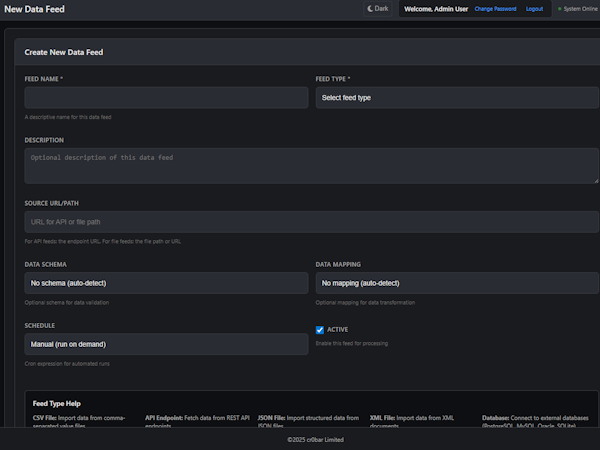This screenshot has height=450, width=600.
Task: Click 'Cron expression for automated runs' hint
Action: pos(67,364)
